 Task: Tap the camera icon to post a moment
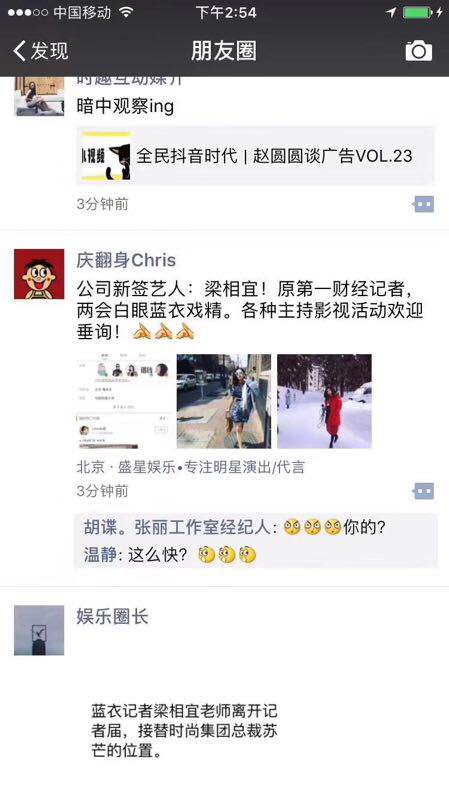[418, 51]
